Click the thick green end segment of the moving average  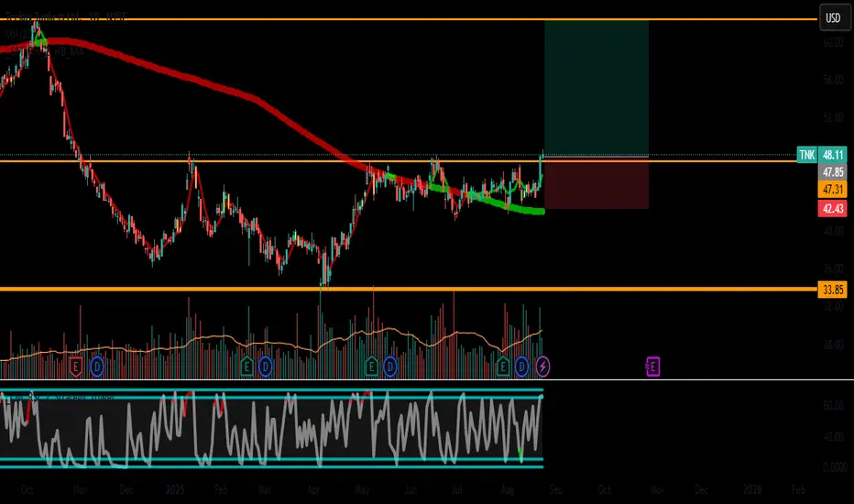[x=507, y=207]
